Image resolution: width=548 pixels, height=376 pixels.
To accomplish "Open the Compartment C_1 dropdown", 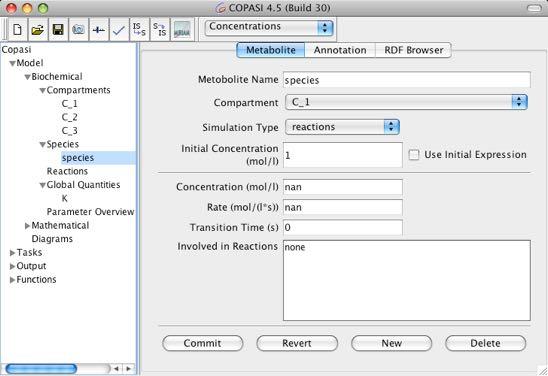I will click(x=406, y=102).
